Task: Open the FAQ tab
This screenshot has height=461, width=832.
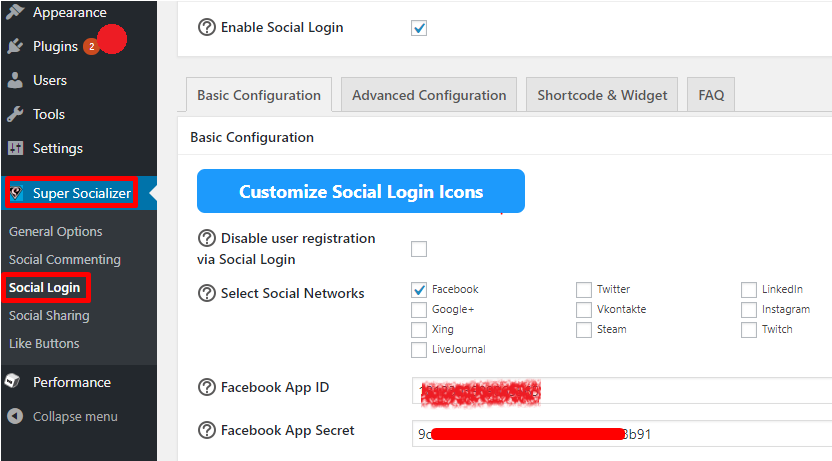Action: (711, 95)
